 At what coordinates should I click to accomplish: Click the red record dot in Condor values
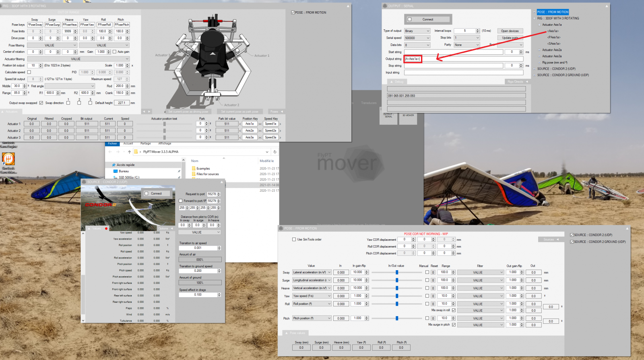[x=106, y=229]
